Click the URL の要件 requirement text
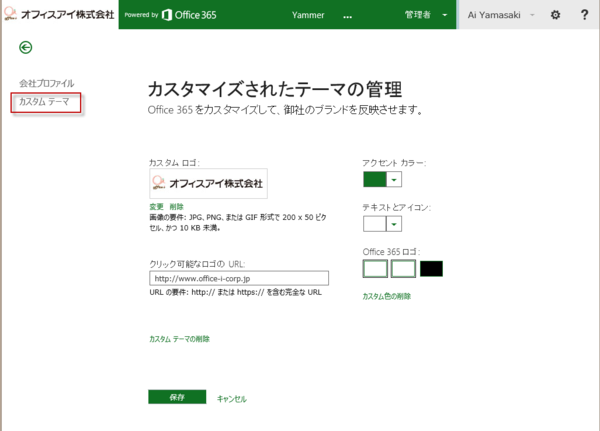 [x=236, y=292]
